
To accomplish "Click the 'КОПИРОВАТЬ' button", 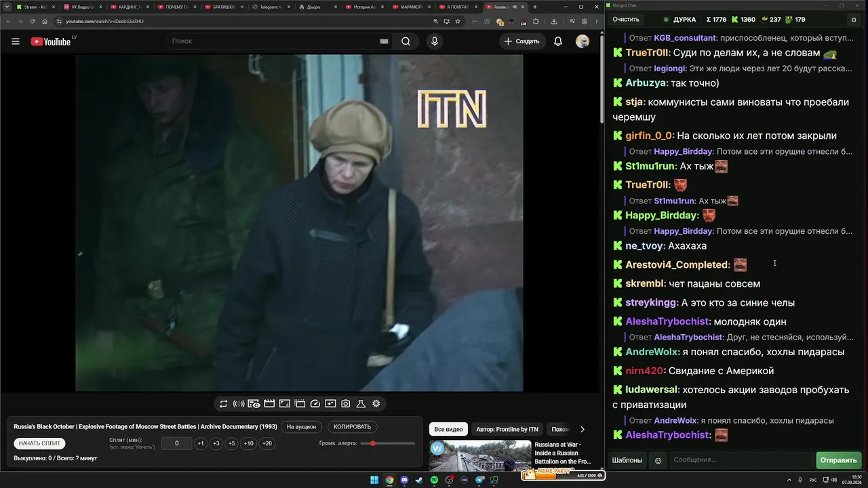I will [x=353, y=427].
